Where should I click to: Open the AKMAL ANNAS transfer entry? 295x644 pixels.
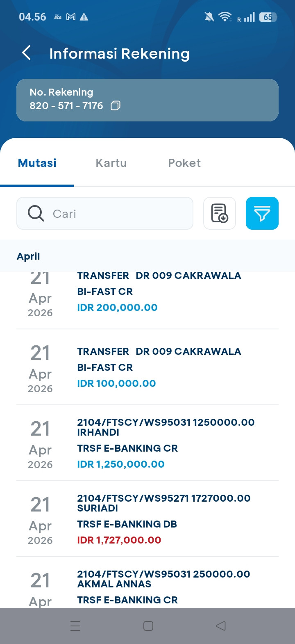[147, 587]
